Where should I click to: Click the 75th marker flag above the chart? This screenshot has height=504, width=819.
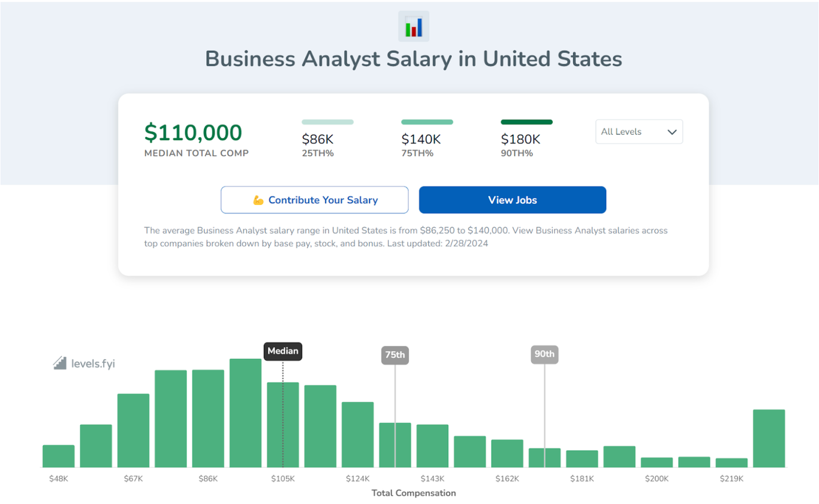click(x=395, y=355)
